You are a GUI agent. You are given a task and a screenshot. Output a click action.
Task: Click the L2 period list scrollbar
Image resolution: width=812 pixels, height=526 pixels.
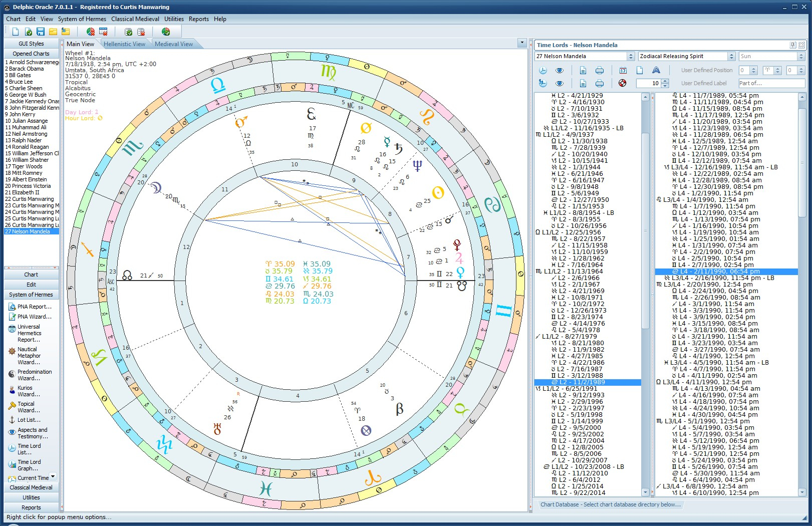point(646,230)
